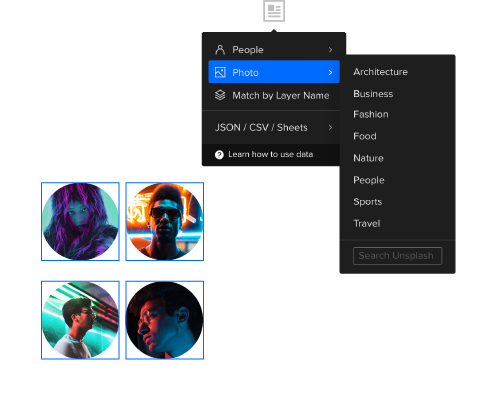Image resolution: width=501 pixels, height=400 pixels.
Task: Select Nature photo category
Action: (x=368, y=158)
